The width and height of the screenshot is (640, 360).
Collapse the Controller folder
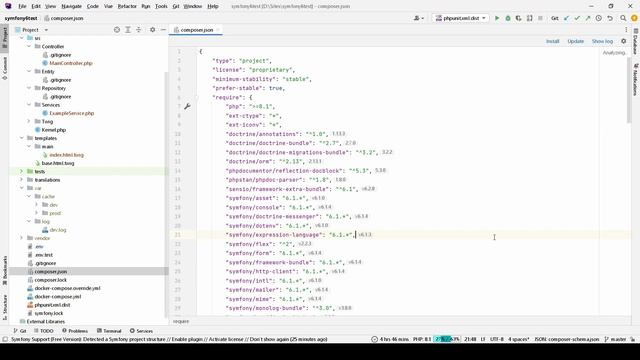tap(29, 47)
